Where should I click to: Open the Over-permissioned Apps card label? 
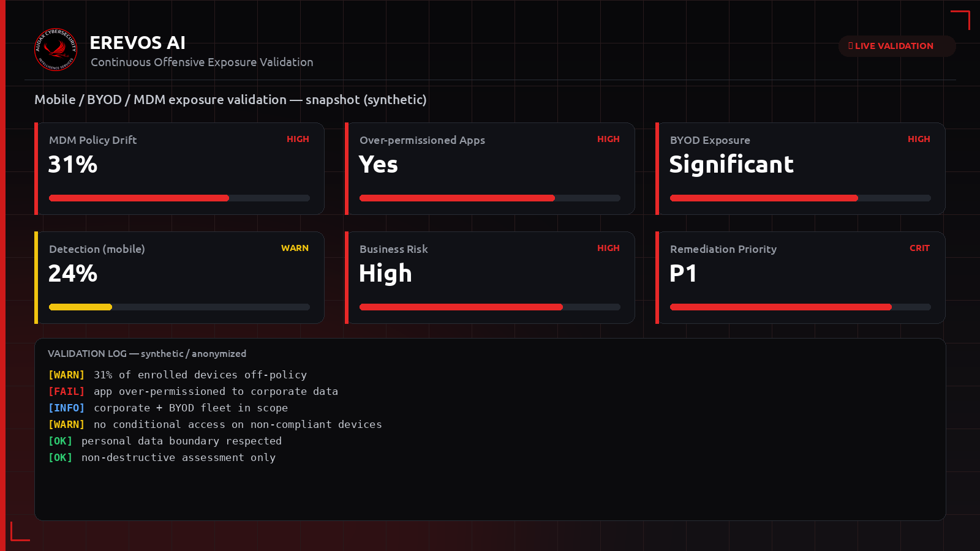pyautogui.click(x=422, y=140)
